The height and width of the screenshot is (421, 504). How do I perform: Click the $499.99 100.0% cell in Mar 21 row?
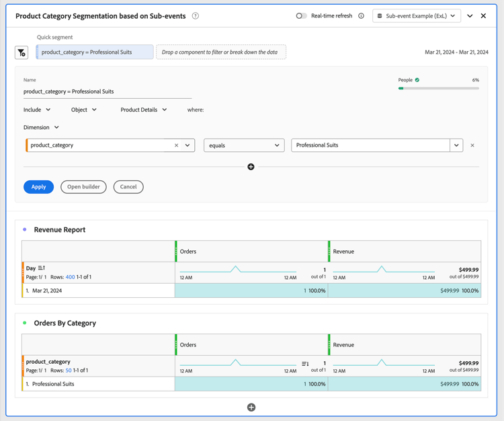405,291
